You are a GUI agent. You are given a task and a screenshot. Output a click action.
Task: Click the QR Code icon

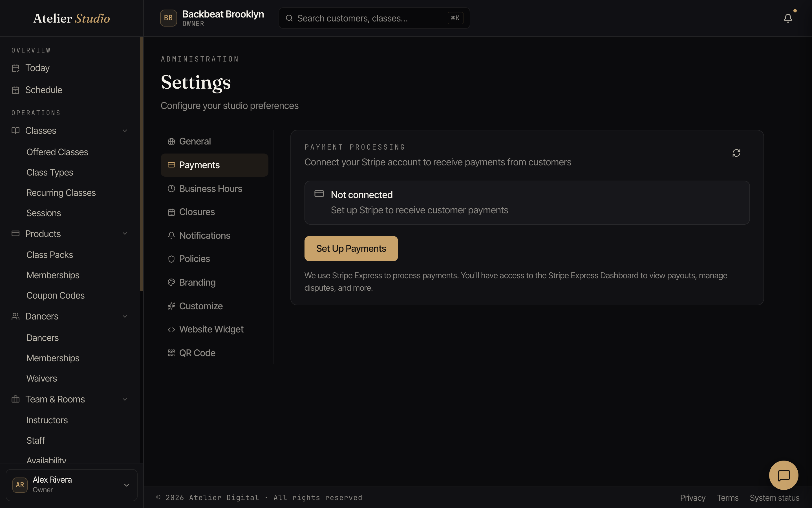point(171,353)
